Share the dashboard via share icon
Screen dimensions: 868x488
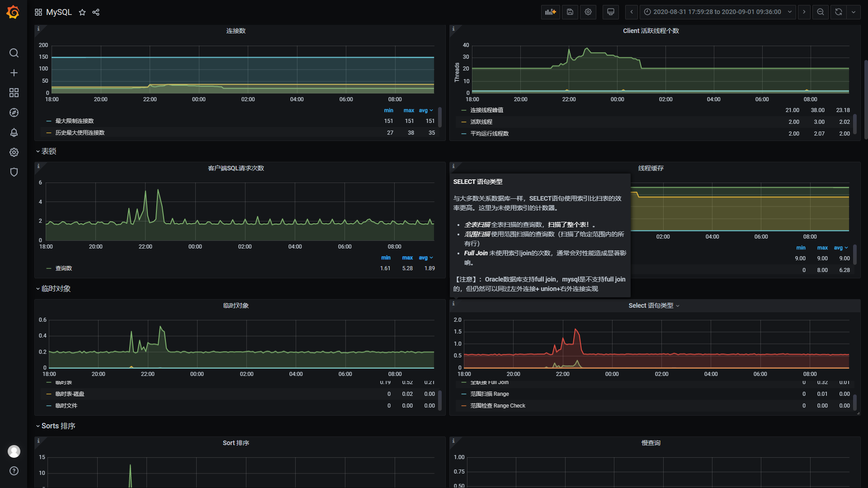96,12
